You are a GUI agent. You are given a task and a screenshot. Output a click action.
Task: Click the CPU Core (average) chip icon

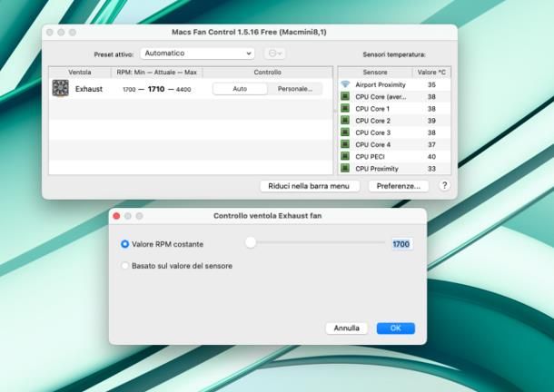[x=345, y=96]
